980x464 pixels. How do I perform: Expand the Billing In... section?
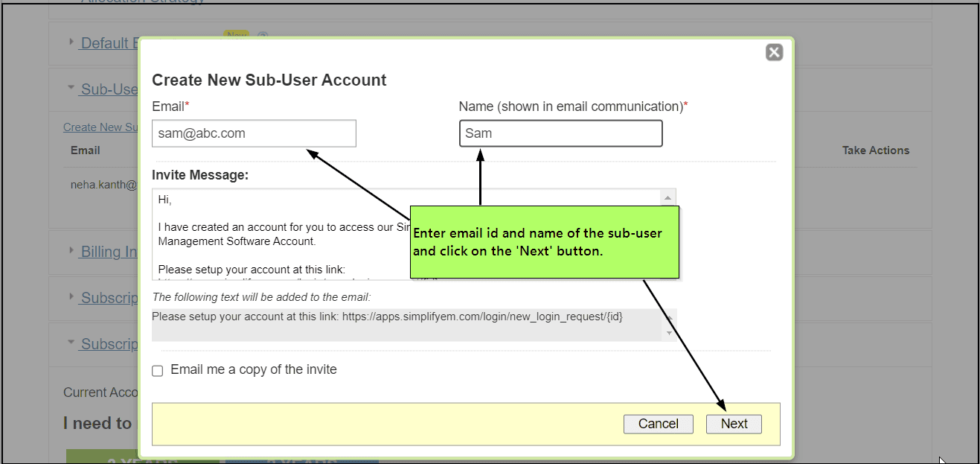coord(71,251)
